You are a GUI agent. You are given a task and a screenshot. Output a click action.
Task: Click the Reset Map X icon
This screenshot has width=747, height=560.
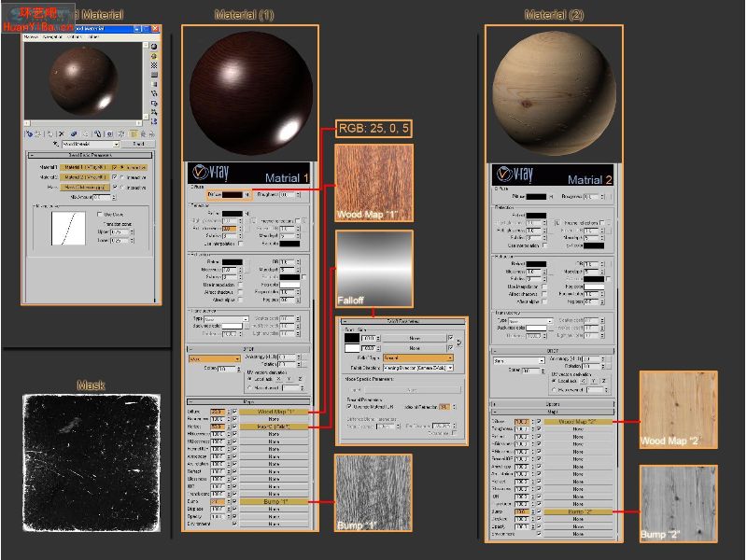(62, 134)
